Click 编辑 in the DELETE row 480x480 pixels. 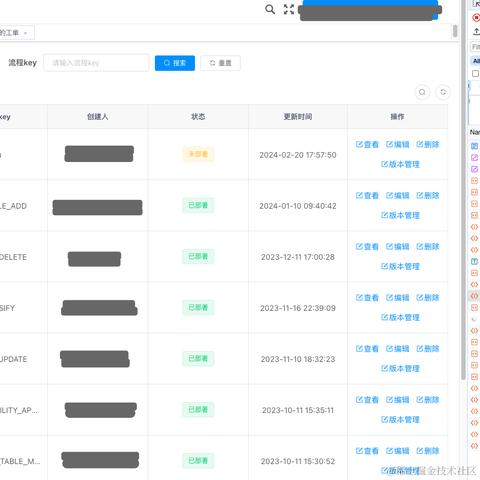pos(397,246)
